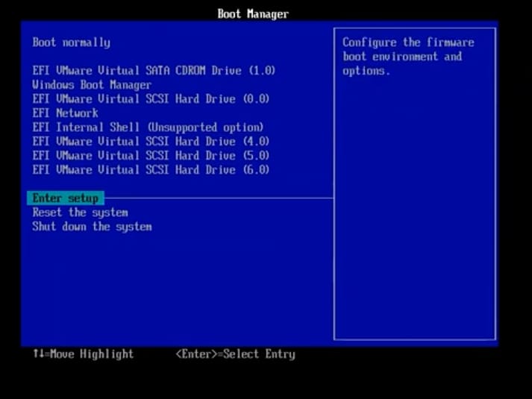Viewport: 532px width, 399px height.
Task: Click the 'Configure the firmware boot environment' help text
Action: coord(408,57)
